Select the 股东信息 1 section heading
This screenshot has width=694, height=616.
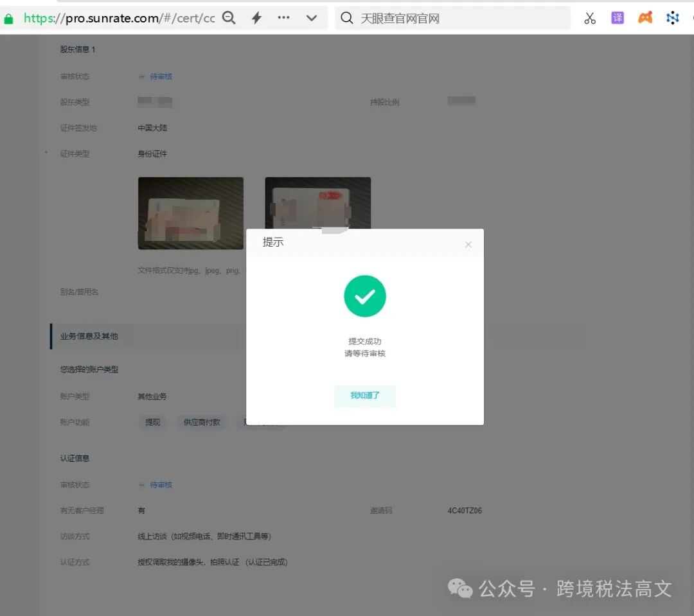click(78, 49)
